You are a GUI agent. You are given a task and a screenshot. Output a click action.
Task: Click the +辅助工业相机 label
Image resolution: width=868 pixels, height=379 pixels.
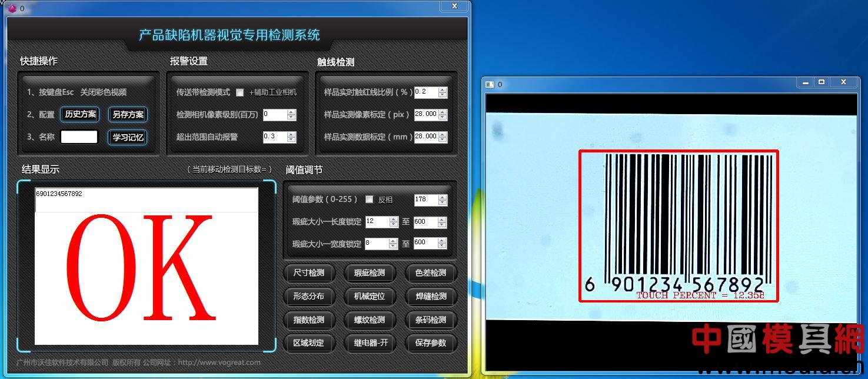coord(273,92)
